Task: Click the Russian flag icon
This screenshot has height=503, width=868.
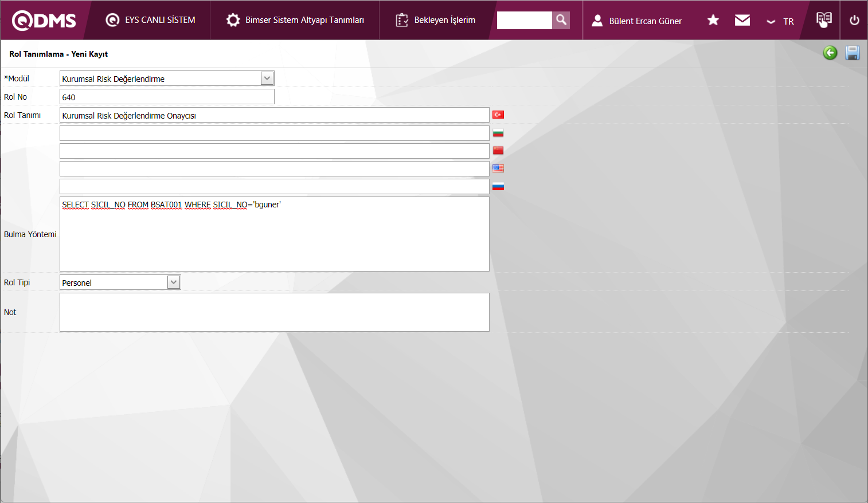Action: click(498, 186)
